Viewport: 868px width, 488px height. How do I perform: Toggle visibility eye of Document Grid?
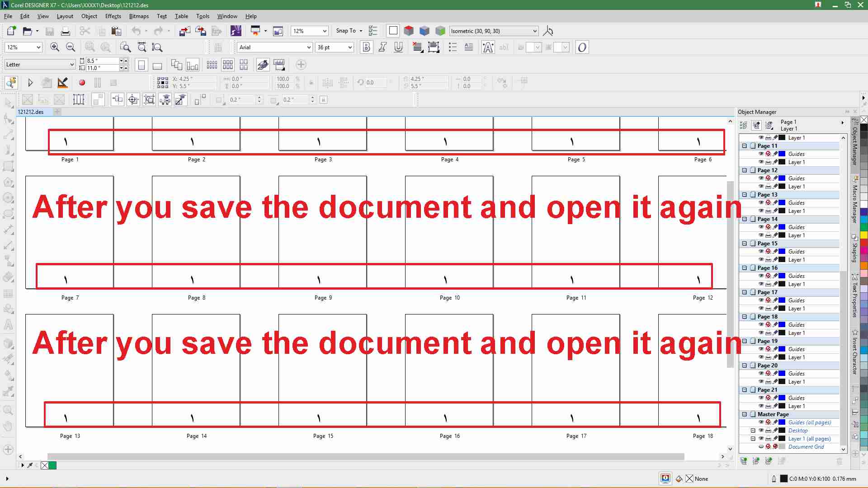pos(761,447)
